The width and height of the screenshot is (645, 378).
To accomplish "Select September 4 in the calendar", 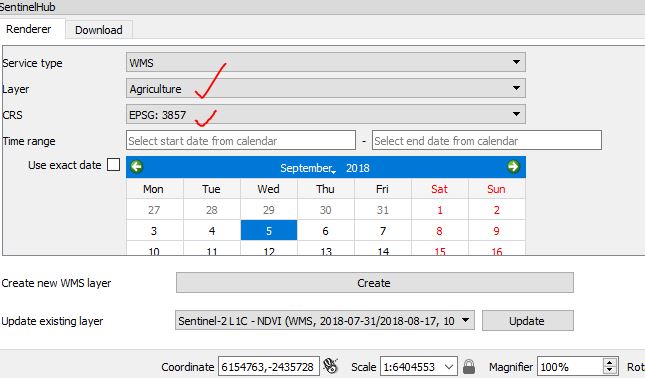I will [211, 230].
